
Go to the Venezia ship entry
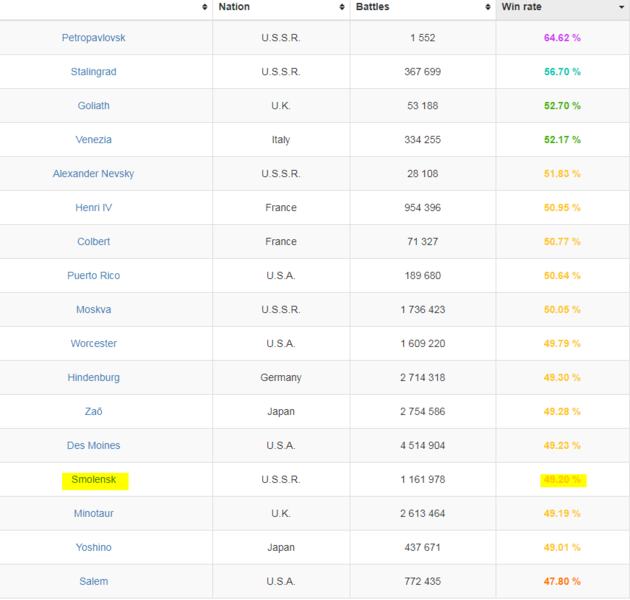[93, 140]
